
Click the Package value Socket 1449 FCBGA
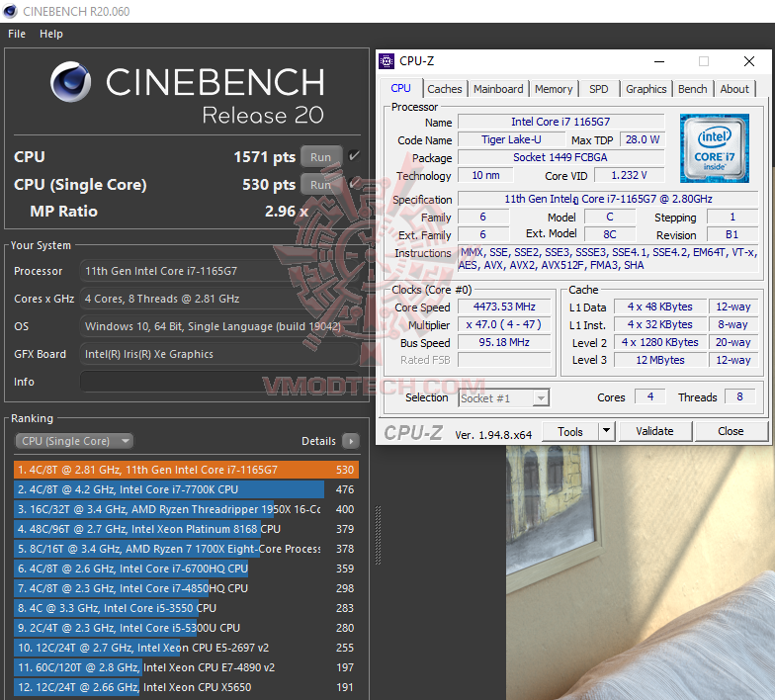560,157
